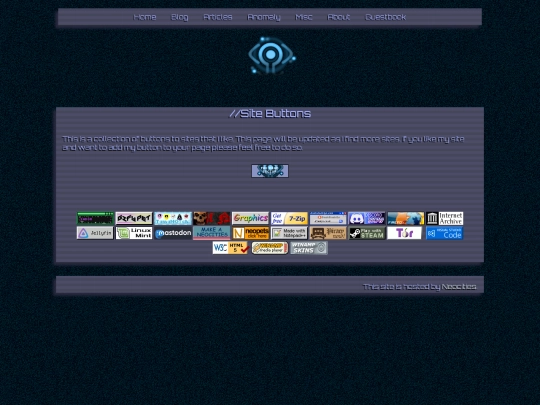Screen dimensions: 540x405
Task: Open the Home page from the navbar
Action: click(145, 17)
